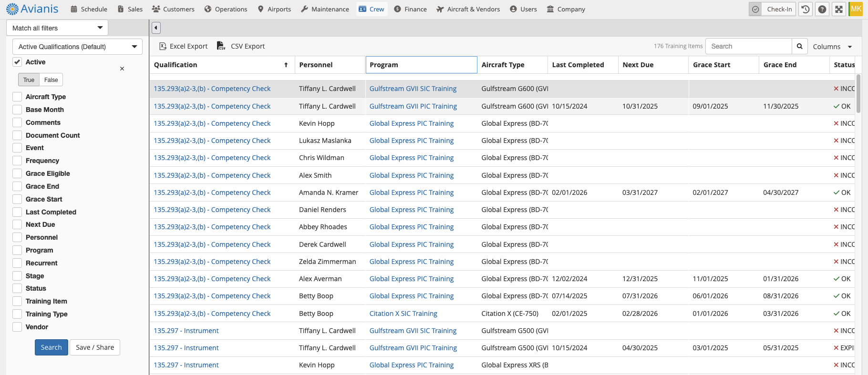This screenshot has height=375, width=868.
Task: Select True for Active filter
Action: (x=29, y=80)
